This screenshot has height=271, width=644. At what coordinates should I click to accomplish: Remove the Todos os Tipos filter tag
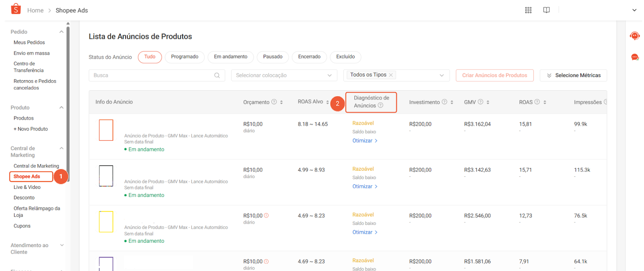tap(391, 75)
